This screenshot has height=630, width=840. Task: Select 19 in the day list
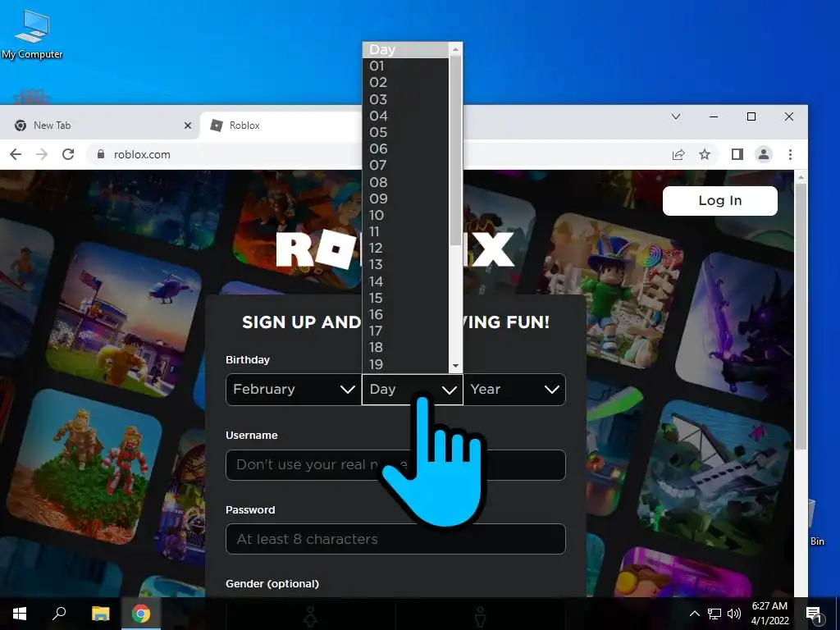coord(405,364)
